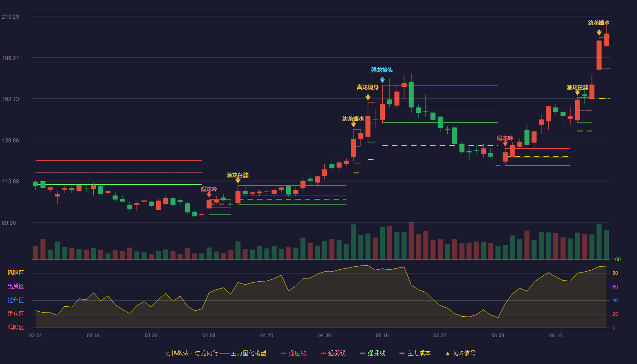Toggle the 强弱线 legend series
The width and height of the screenshot is (637, 364).
[x=333, y=353]
